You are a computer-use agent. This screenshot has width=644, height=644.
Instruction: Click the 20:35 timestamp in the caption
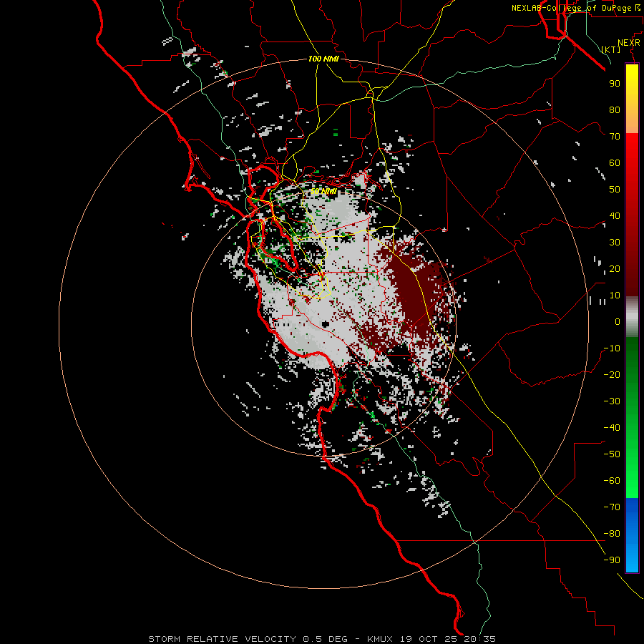point(479,639)
